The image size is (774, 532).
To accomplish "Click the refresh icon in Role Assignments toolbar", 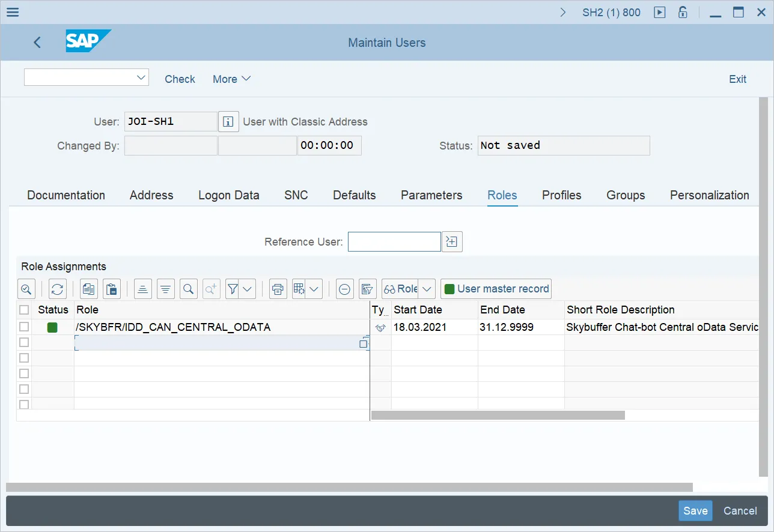I will pos(57,289).
